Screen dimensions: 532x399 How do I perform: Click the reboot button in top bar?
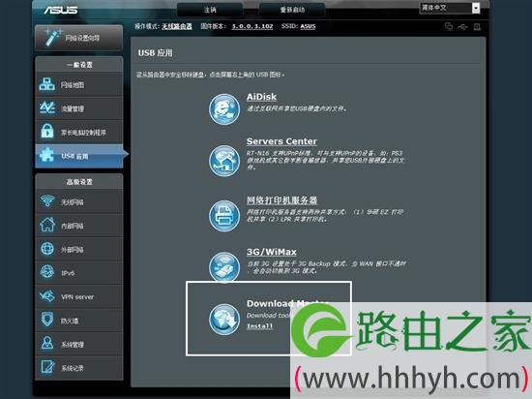pos(292,10)
